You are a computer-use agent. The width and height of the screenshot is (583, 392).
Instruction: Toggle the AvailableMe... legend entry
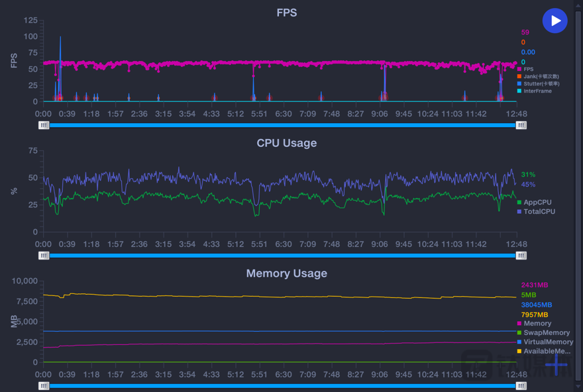(544, 351)
